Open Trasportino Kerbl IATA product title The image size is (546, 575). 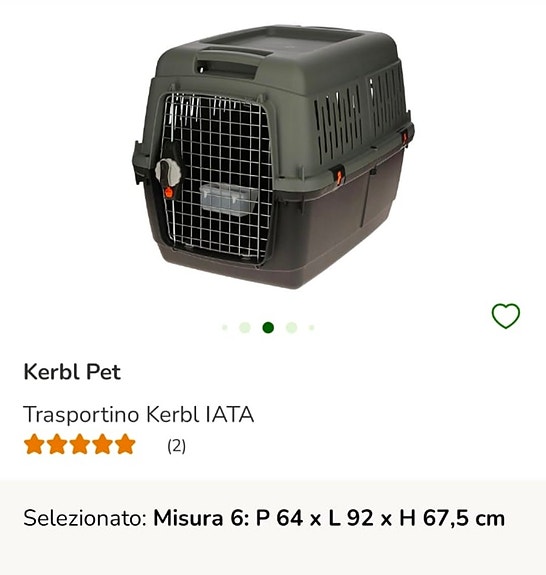pos(139,414)
